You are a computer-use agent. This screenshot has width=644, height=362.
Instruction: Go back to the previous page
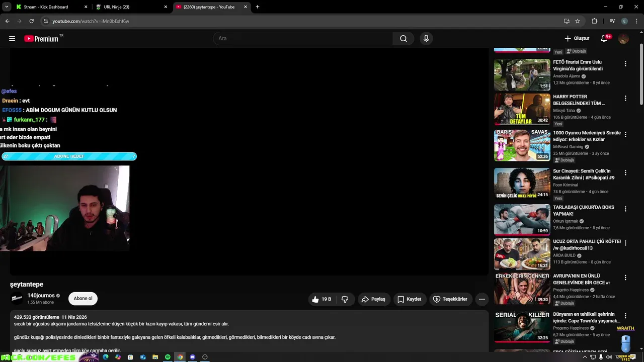coord(7,21)
